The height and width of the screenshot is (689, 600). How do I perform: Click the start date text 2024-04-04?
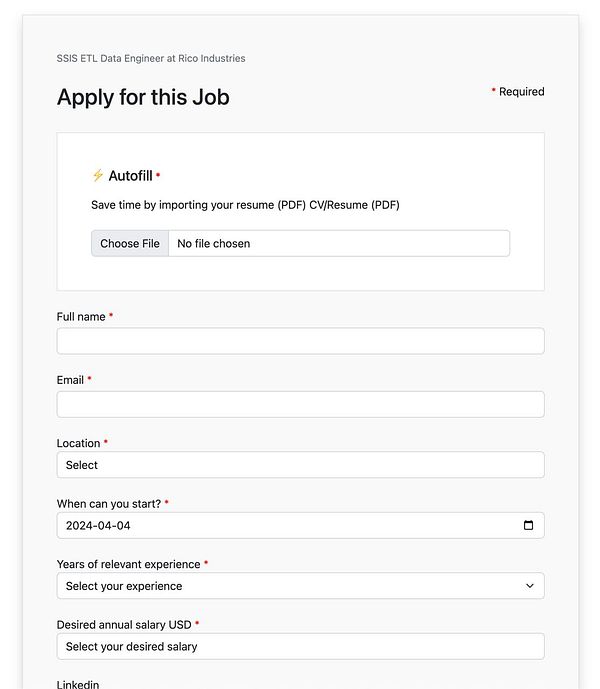coord(98,526)
